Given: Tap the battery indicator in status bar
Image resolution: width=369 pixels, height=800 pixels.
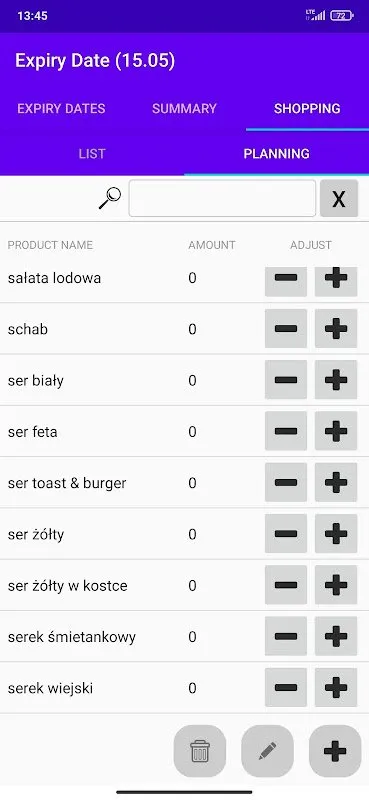Looking at the screenshot, I should coord(341,15).
